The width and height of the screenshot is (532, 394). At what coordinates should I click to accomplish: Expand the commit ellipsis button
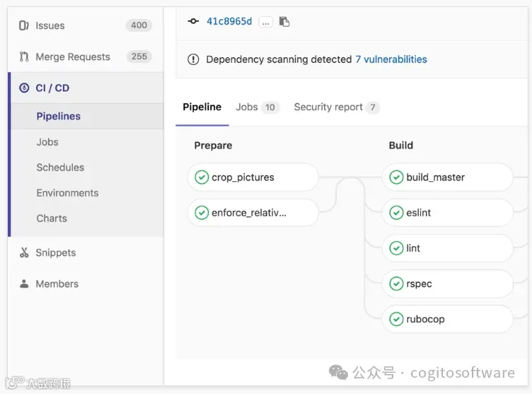point(266,22)
